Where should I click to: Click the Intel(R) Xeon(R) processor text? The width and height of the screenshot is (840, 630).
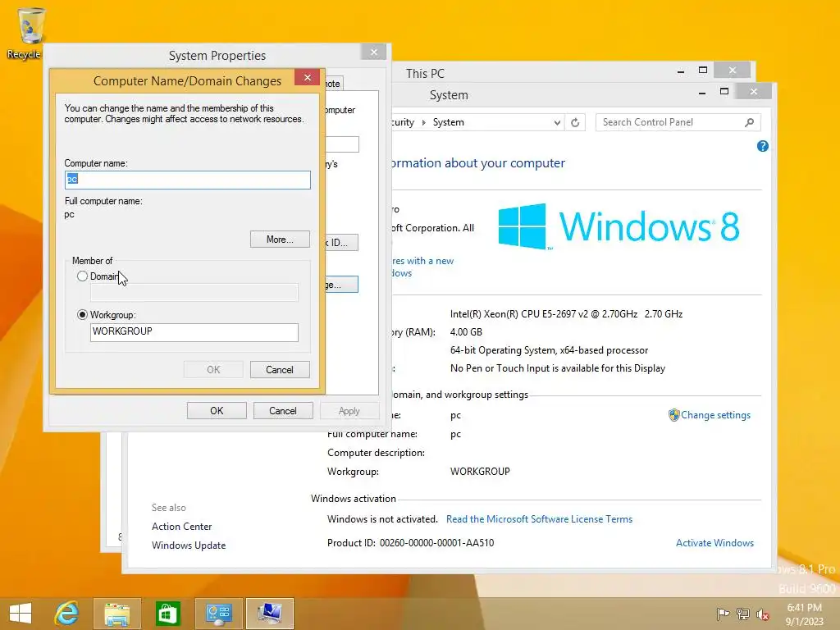tap(566, 314)
